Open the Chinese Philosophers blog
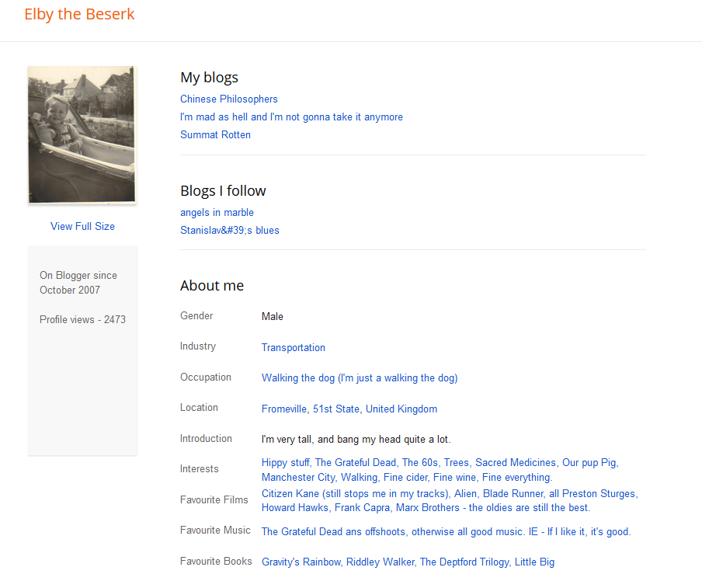The image size is (702, 588). pos(229,99)
